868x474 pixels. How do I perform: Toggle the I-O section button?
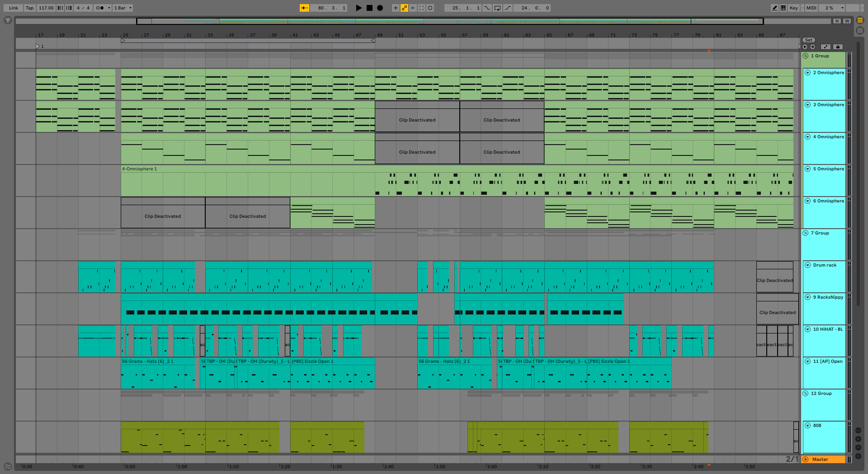point(858,431)
